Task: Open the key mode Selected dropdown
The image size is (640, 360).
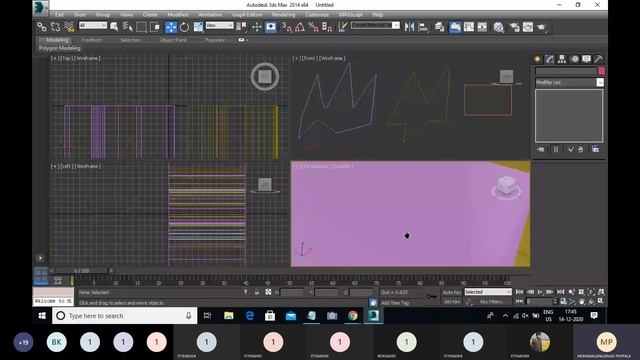Action: 488,292
